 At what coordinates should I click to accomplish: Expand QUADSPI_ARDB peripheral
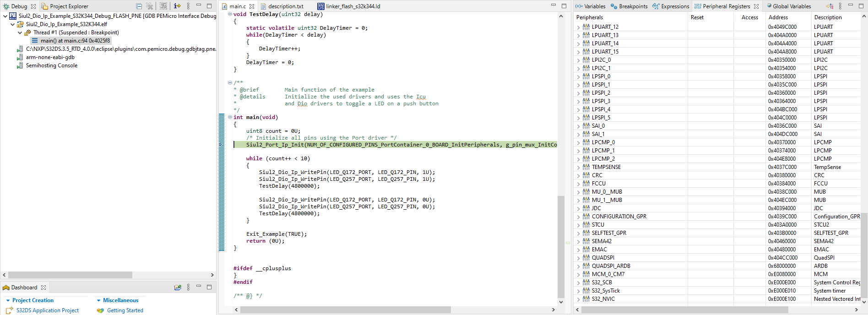578,266
